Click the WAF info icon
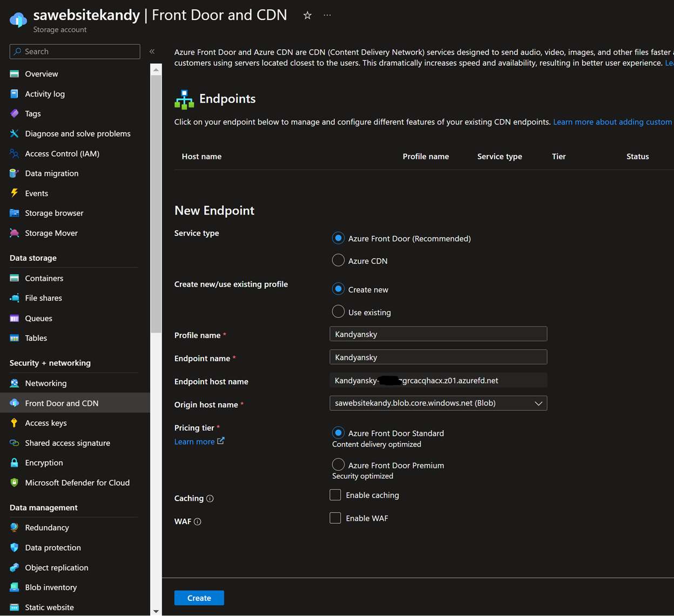This screenshot has width=674, height=616. click(198, 522)
